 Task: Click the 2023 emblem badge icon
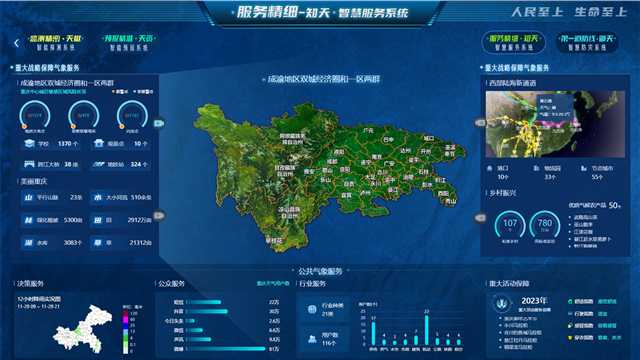tap(502, 304)
